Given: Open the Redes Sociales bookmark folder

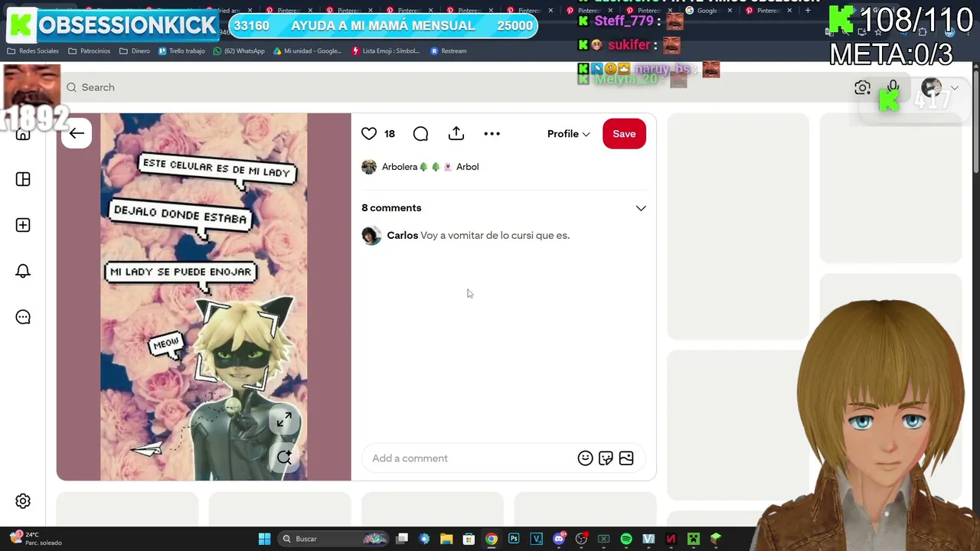Looking at the screenshot, I should tap(33, 51).
